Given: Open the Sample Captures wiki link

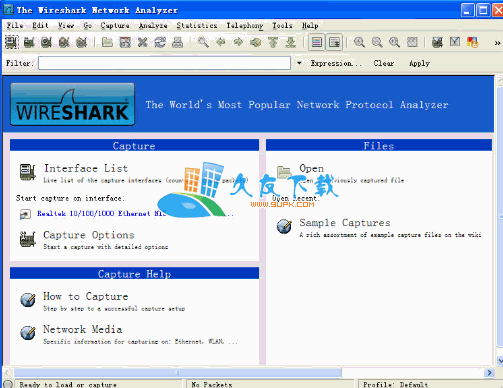Looking at the screenshot, I should click(345, 223).
